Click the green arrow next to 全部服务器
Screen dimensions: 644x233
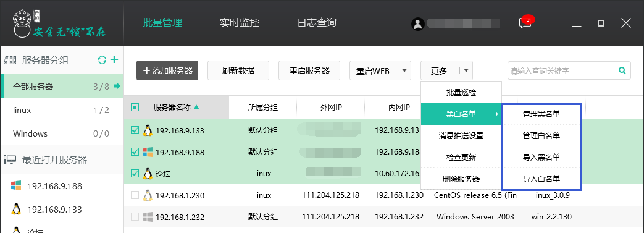[x=117, y=87]
